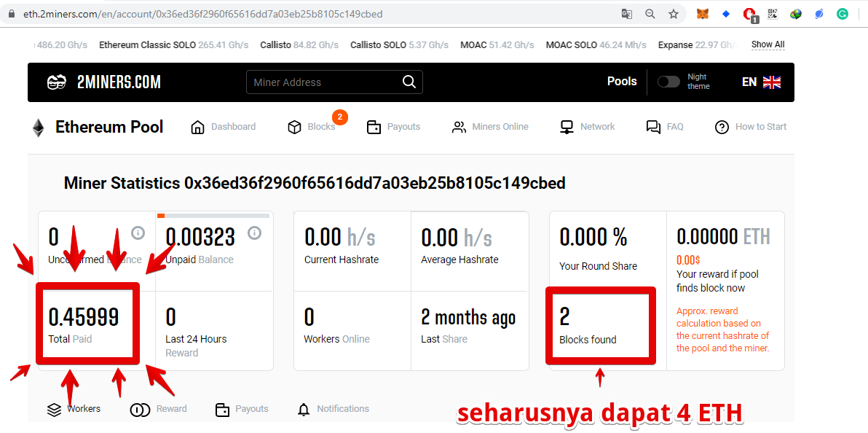This screenshot has height=433, width=868.
Task: Bookmark this page with the star icon
Action: coord(673,14)
